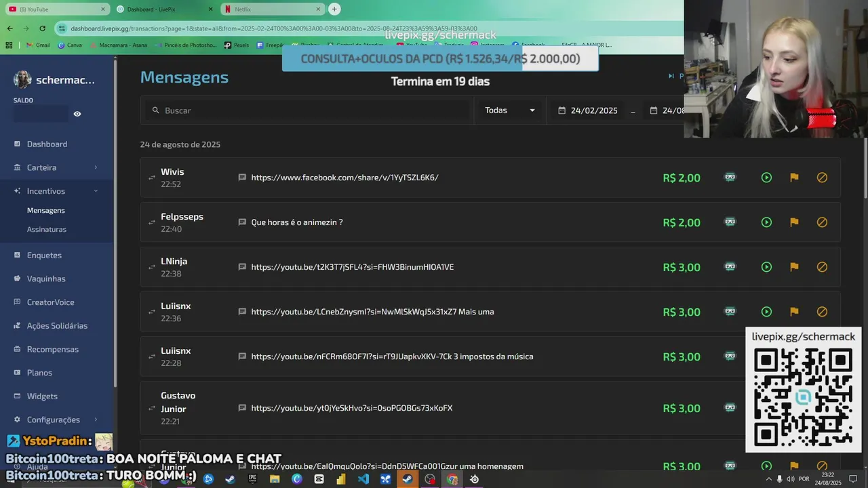Open the Canva bookmark
This screenshot has width=868, height=488.
71,45
